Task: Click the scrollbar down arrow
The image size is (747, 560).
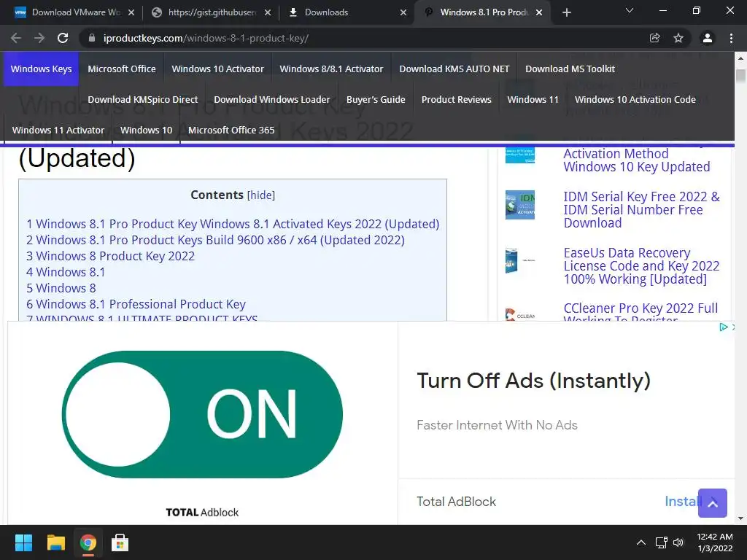Action: pos(740,518)
